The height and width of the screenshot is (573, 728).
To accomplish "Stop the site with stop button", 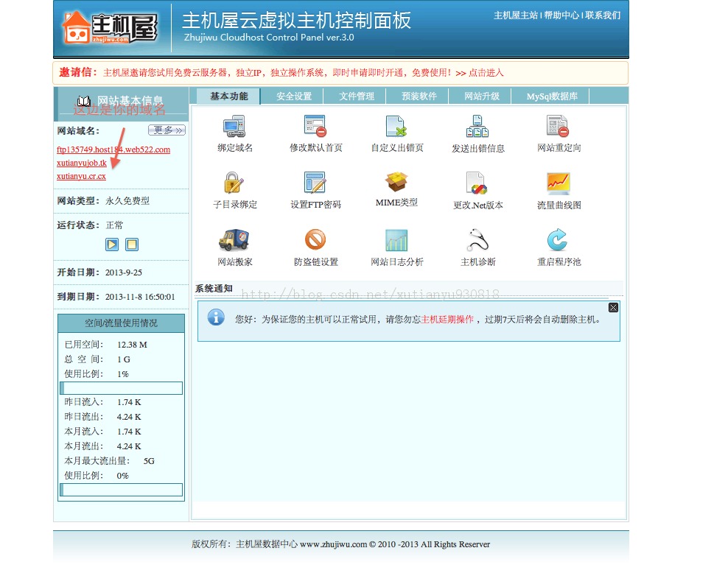I will click(132, 245).
